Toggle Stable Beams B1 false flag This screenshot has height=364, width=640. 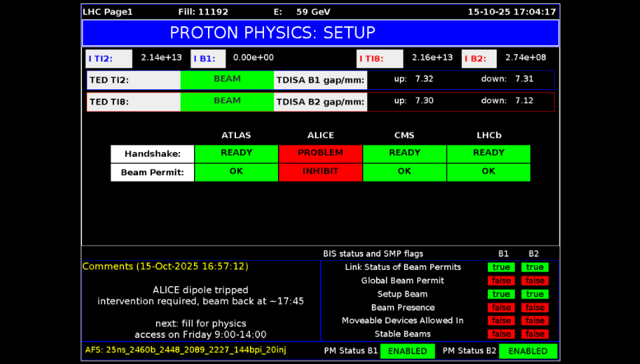tap(501, 334)
